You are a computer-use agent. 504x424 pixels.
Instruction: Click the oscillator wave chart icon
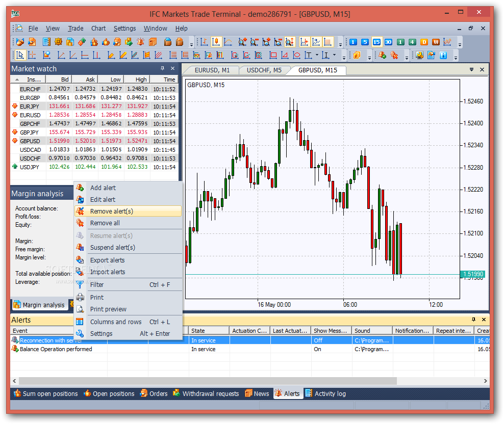(447, 42)
